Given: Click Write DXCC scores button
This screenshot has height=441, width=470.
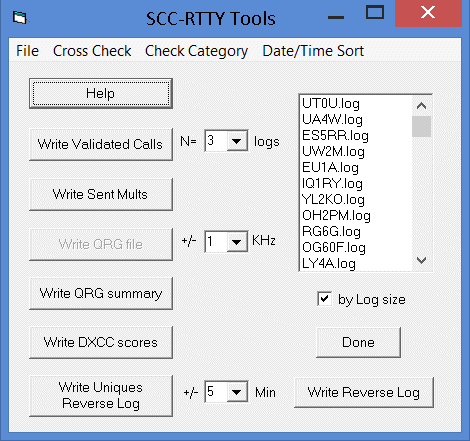Looking at the screenshot, I should tap(101, 342).
